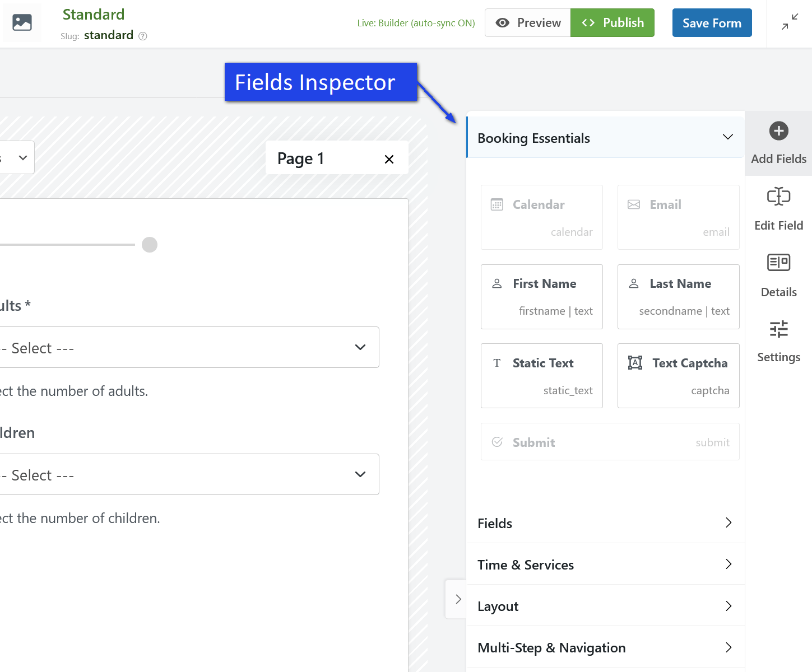812x672 pixels.
Task: Expand the Time & Services section
Action: (605, 564)
